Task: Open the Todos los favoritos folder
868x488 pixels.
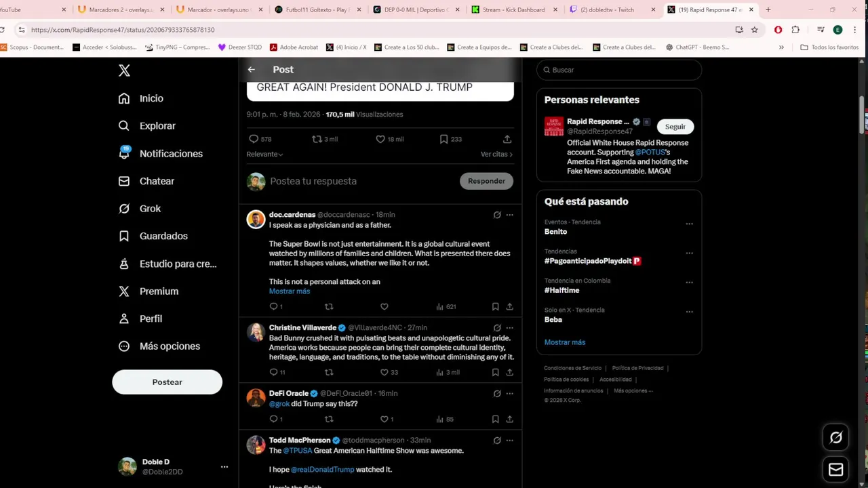Action: pyautogui.click(x=829, y=47)
